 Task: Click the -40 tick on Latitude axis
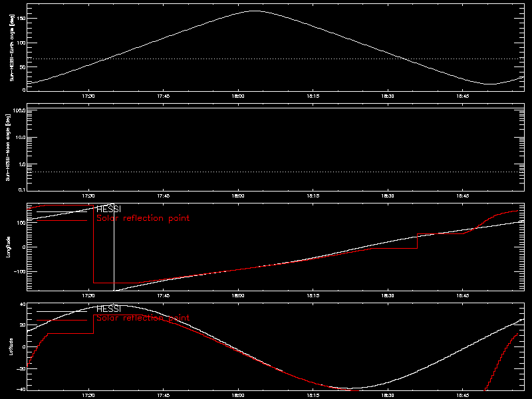21,389
